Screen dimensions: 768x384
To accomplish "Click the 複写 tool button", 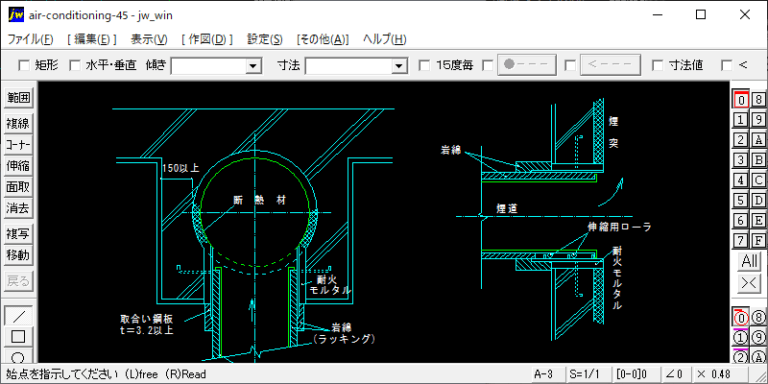I will pyautogui.click(x=19, y=234).
